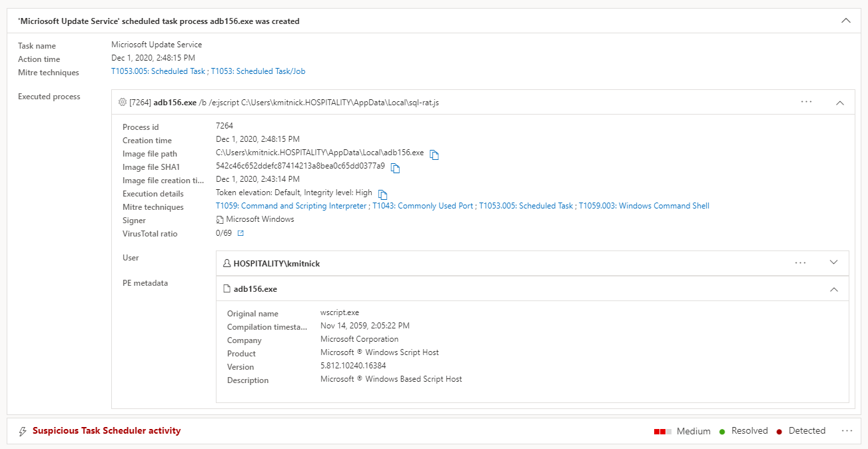Image resolution: width=868 pixels, height=449 pixels.
Task: Expand the HOSPITALITY\kmitnick user section
Action: click(833, 262)
